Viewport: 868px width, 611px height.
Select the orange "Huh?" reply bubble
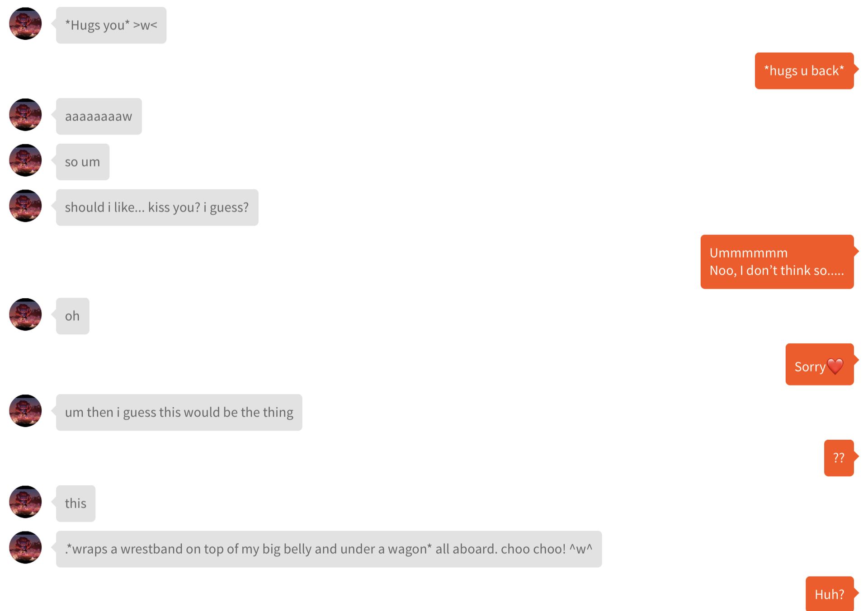click(x=830, y=594)
